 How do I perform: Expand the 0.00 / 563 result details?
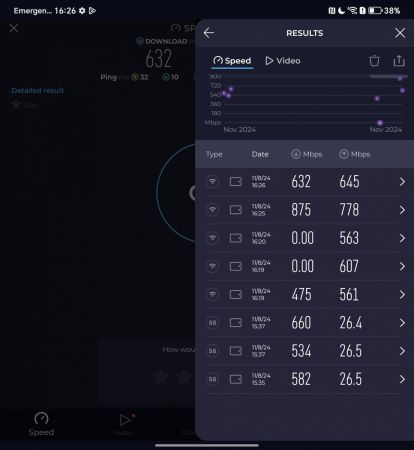(x=402, y=238)
